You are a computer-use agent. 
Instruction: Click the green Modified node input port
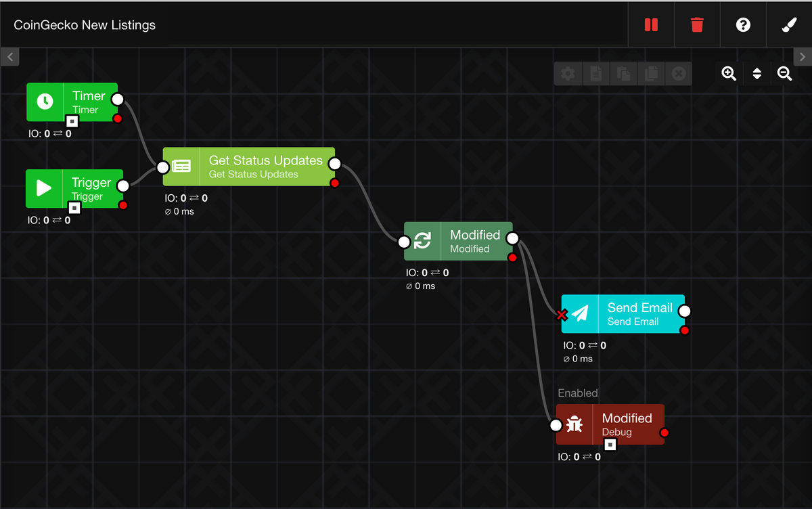tap(404, 242)
